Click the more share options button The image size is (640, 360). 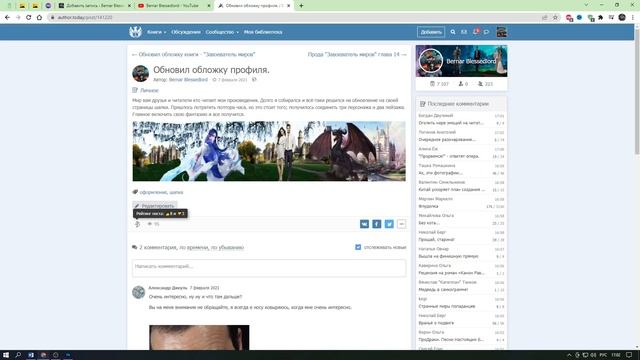pyautogui.click(x=402, y=224)
